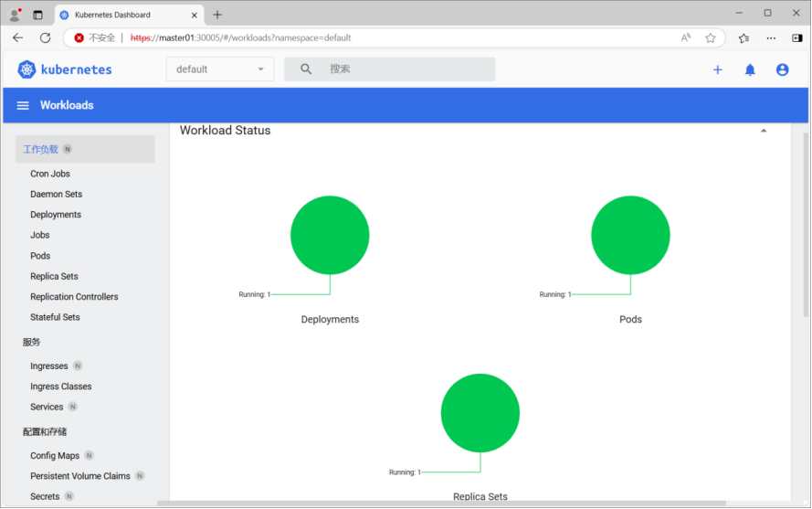Viewport: 812px width, 509px height.
Task: Click the N badge next to Ingresses
Action: coord(78,366)
